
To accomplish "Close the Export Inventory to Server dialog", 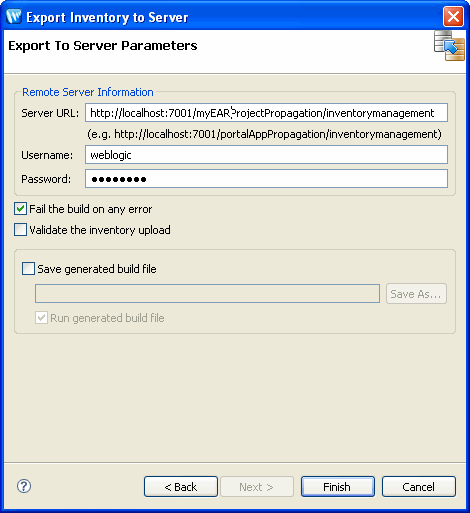I will pyautogui.click(x=453, y=16).
